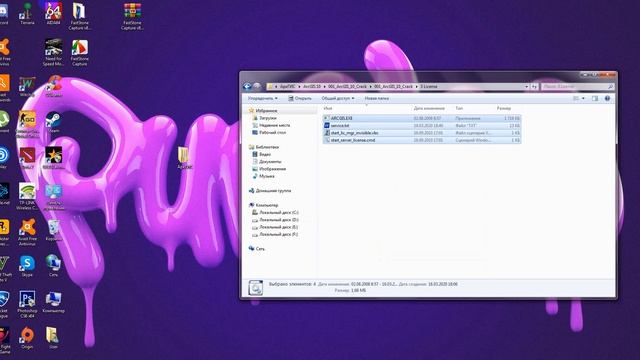Open TP-LINK Wireless utility shortcut
The width and height of the screenshot is (640, 360).
pyautogui.click(x=27, y=197)
